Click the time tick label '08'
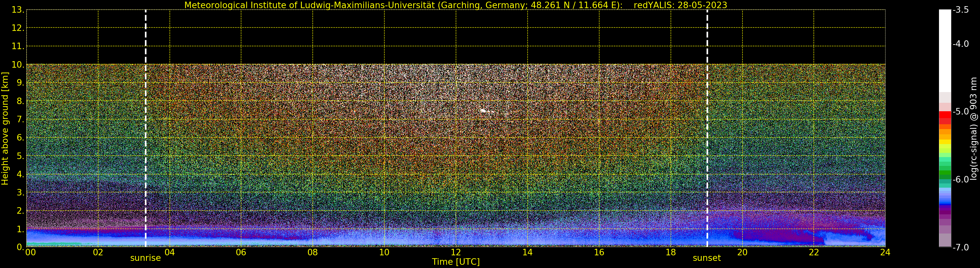Image resolution: width=980 pixels, height=268 pixels. pyautogui.click(x=312, y=252)
